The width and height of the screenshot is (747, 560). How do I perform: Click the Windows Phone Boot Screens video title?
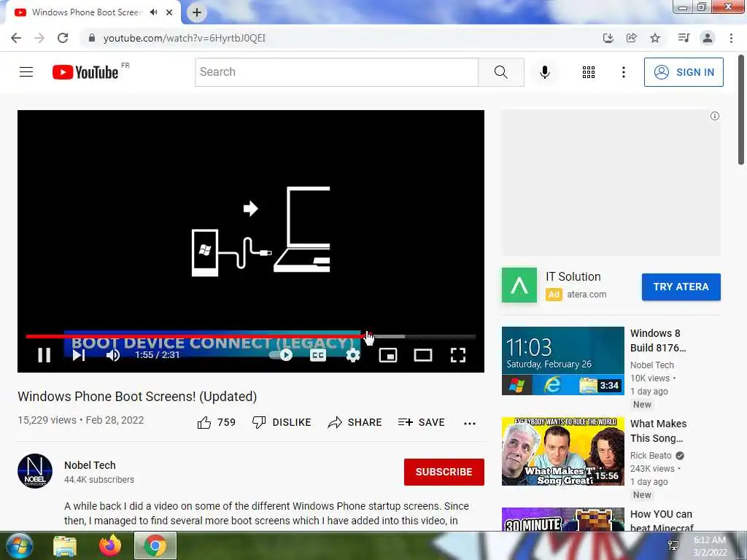tap(137, 397)
